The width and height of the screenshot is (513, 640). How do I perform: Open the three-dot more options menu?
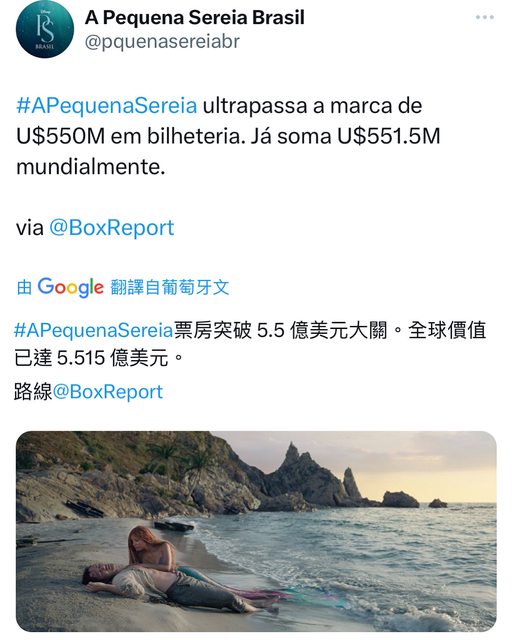click(484, 18)
